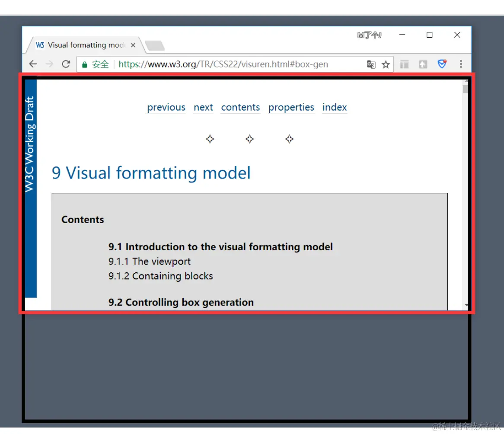Click the gray columns extension icon
Viewport: 504px width, 434px height.
pos(404,64)
